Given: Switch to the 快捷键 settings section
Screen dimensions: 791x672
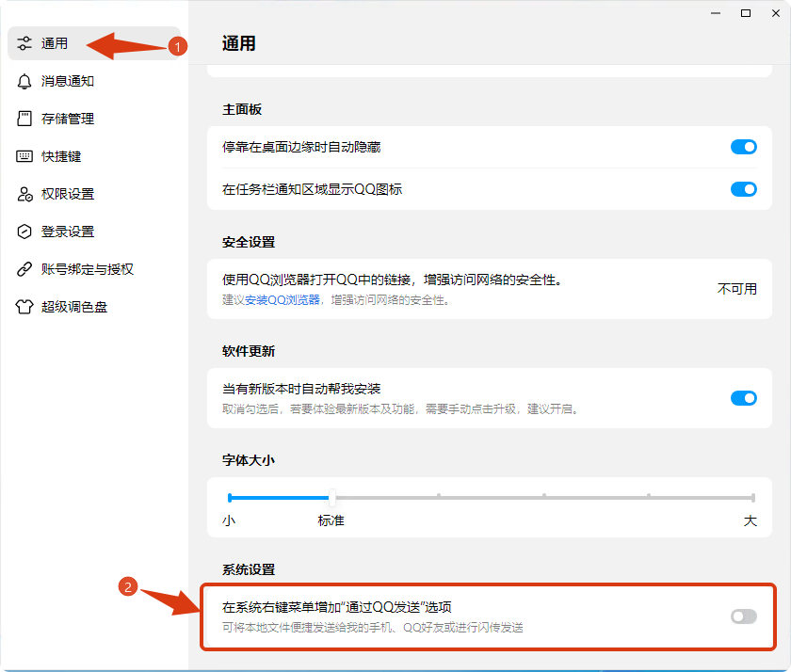Looking at the screenshot, I should click(61, 156).
